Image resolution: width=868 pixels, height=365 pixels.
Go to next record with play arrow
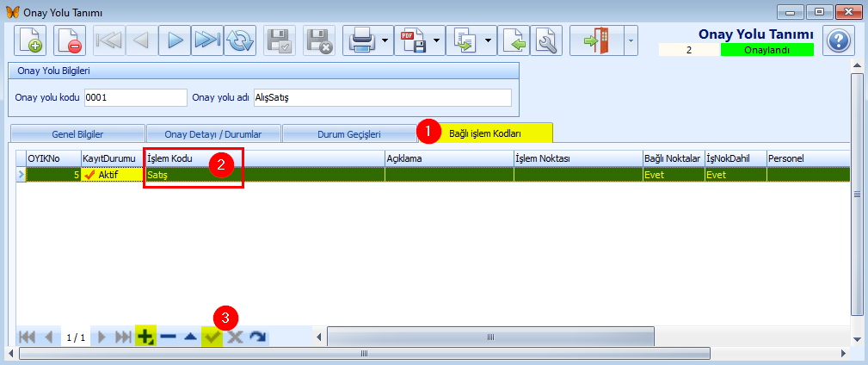point(174,40)
